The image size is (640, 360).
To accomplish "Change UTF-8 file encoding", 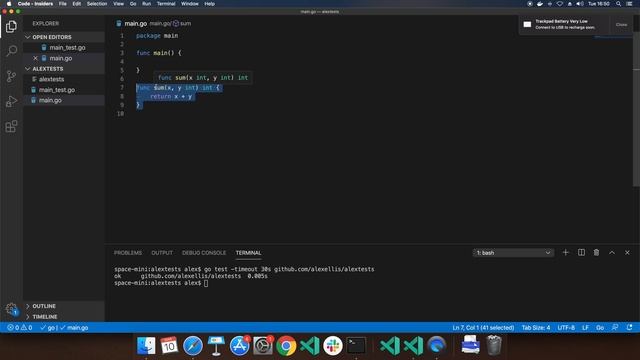I will click(566, 328).
